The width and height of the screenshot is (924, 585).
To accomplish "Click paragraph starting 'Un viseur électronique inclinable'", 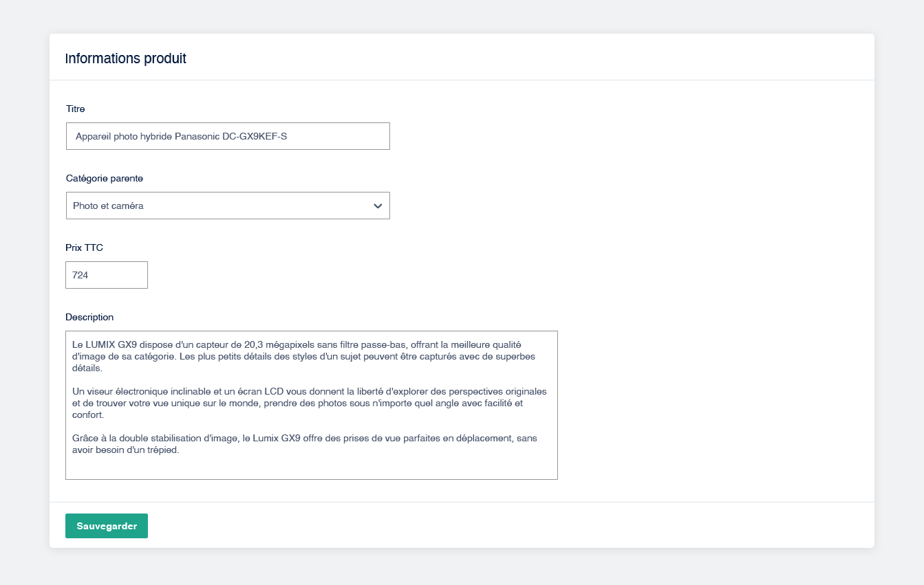I will coord(310,403).
